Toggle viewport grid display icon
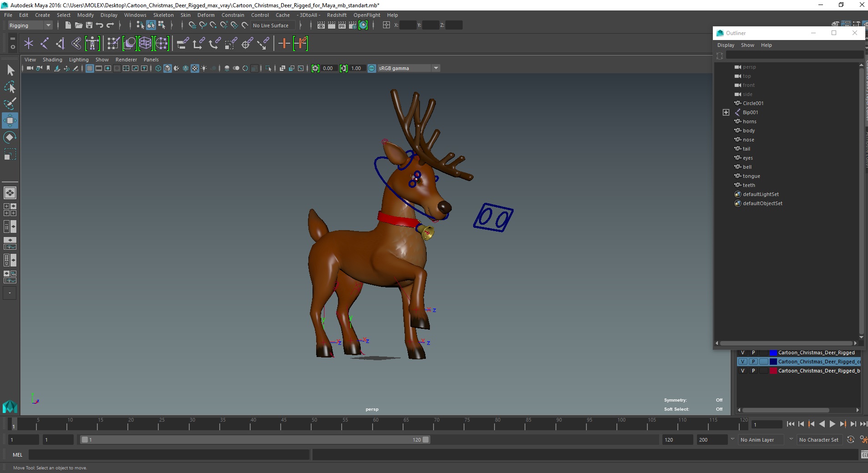Screen dimensions: 868x473 90,68
